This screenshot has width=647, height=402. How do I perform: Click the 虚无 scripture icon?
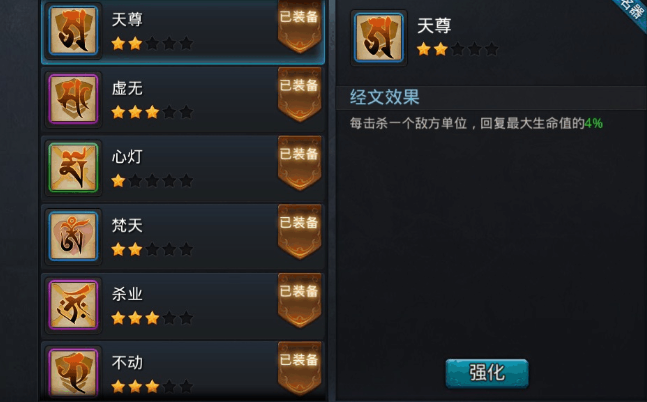73,99
